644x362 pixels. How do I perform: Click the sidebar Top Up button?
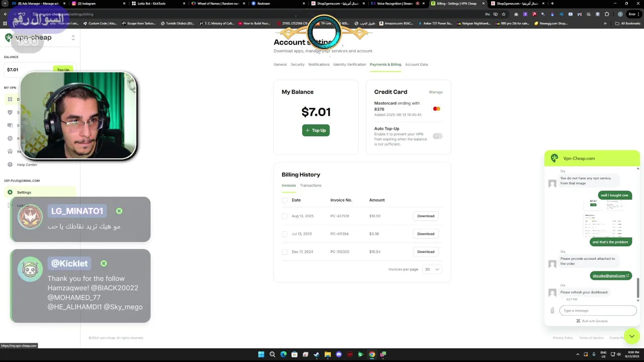pos(63,70)
